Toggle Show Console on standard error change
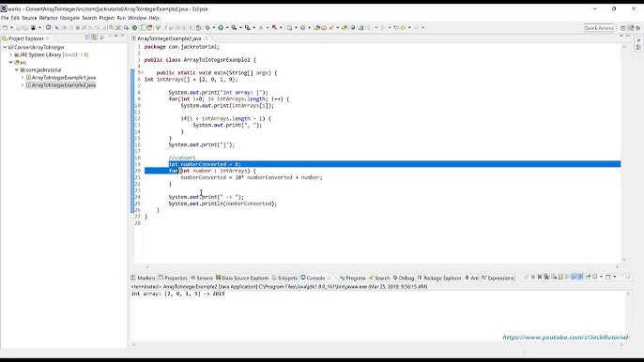The width and height of the screenshot is (644, 362). point(580,277)
